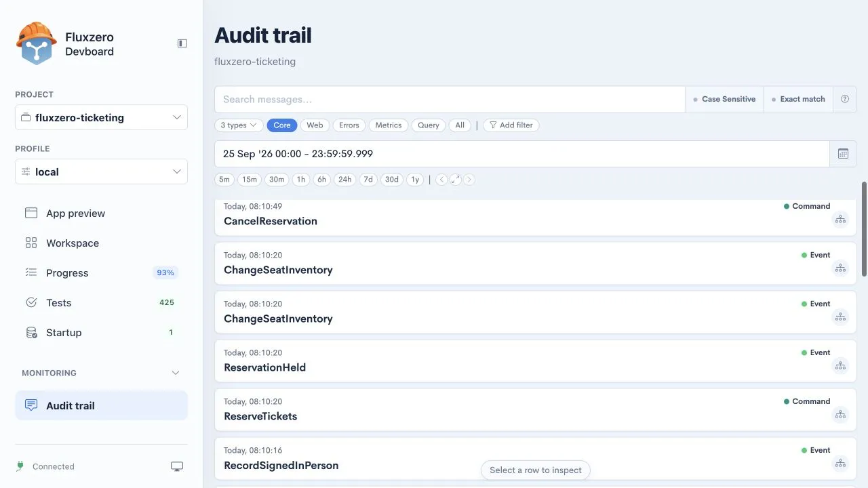Set time range to 1y

415,180
